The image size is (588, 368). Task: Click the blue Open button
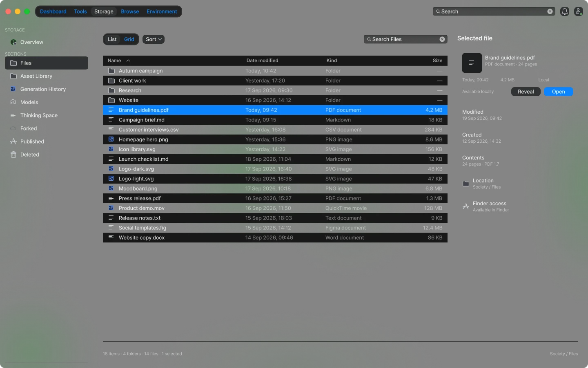click(x=559, y=92)
